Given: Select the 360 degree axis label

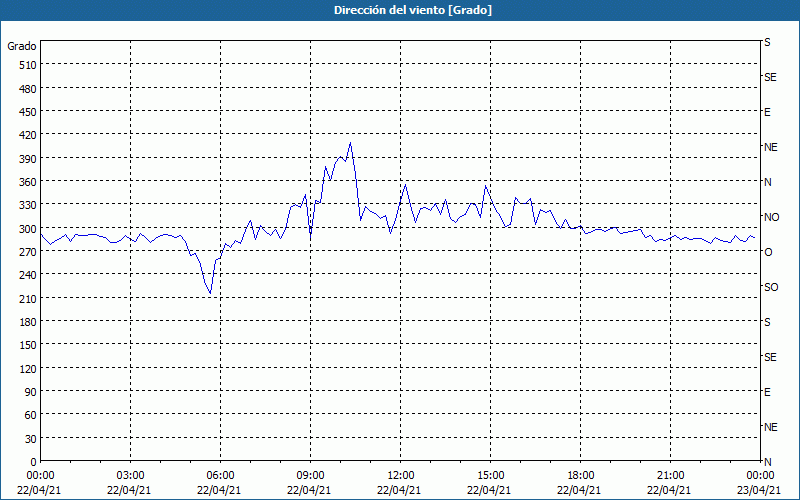Looking at the screenshot, I should click(x=29, y=182).
